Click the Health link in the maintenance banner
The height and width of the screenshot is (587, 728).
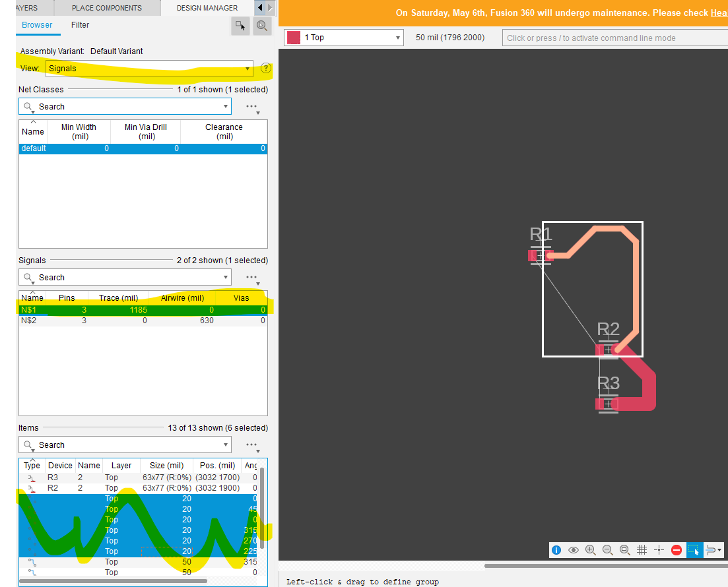tap(720, 13)
